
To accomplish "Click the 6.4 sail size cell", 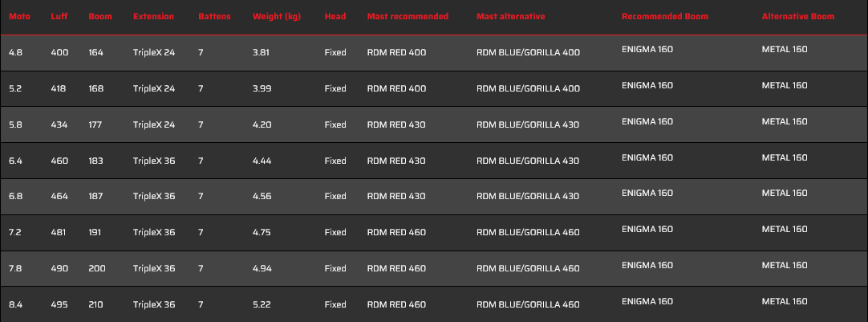I will click(x=15, y=161).
